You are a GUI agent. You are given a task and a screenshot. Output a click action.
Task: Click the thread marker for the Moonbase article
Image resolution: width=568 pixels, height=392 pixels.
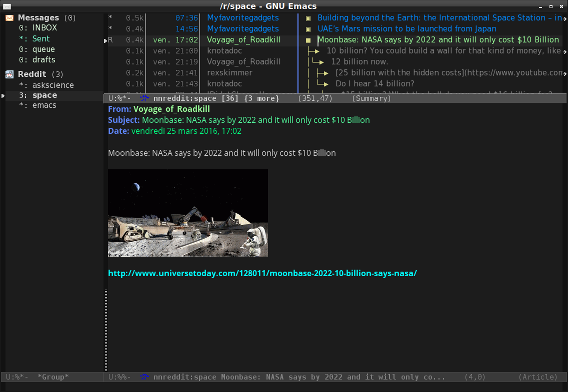pos(308,40)
